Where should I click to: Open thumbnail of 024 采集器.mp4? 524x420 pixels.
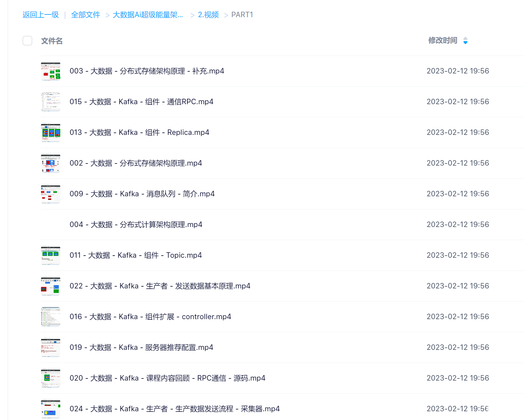pyautogui.click(x=51, y=409)
